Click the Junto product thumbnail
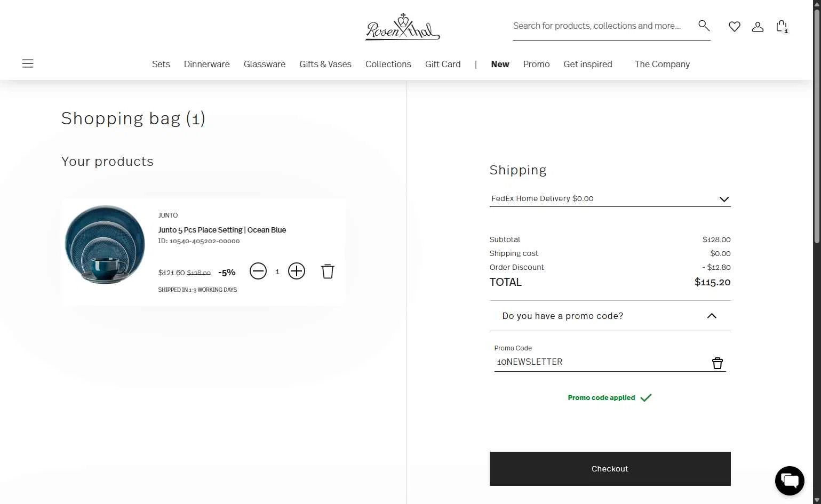Image resolution: width=821 pixels, height=504 pixels. point(105,244)
